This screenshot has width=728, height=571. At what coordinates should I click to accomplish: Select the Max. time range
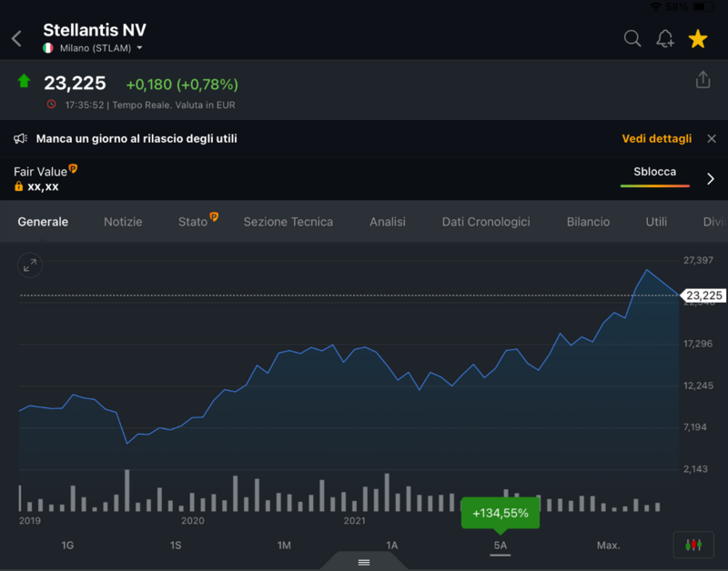pos(608,546)
